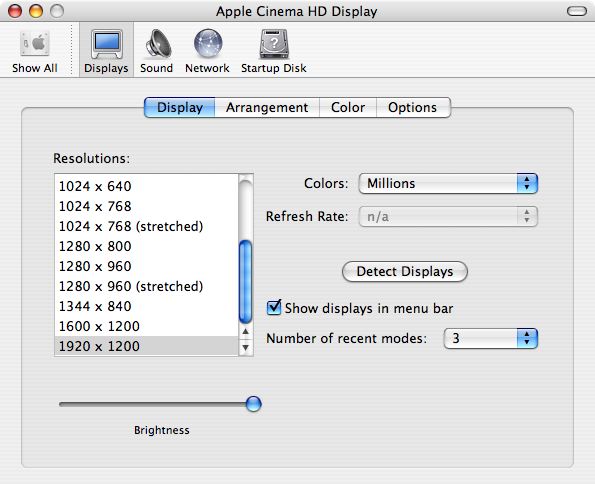Select 1280 x 960 (stretched) resolution
The image size is (595, 484).
click(x=146, y=287)
